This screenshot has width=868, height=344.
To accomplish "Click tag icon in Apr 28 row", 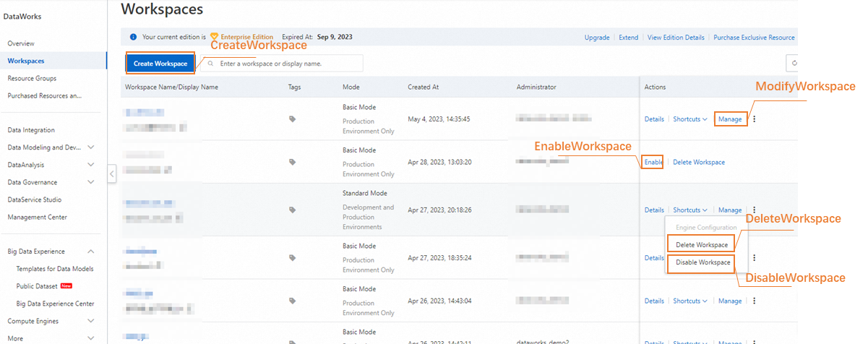I will [x=293, y=163].
